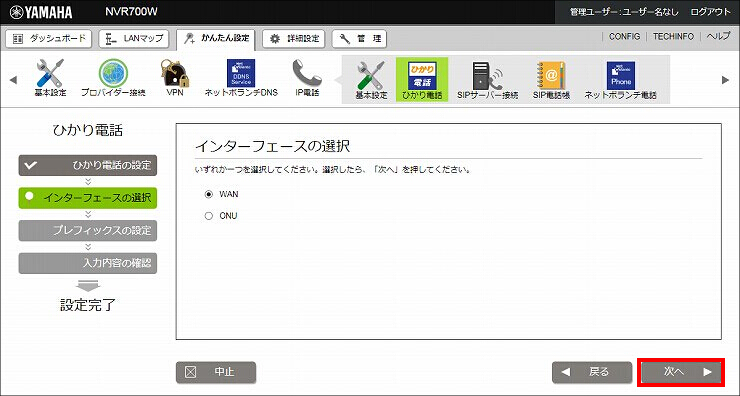740x396 pixels.
Task: Click the ひかり電話 sidebar title
Action: pos(88,130)
